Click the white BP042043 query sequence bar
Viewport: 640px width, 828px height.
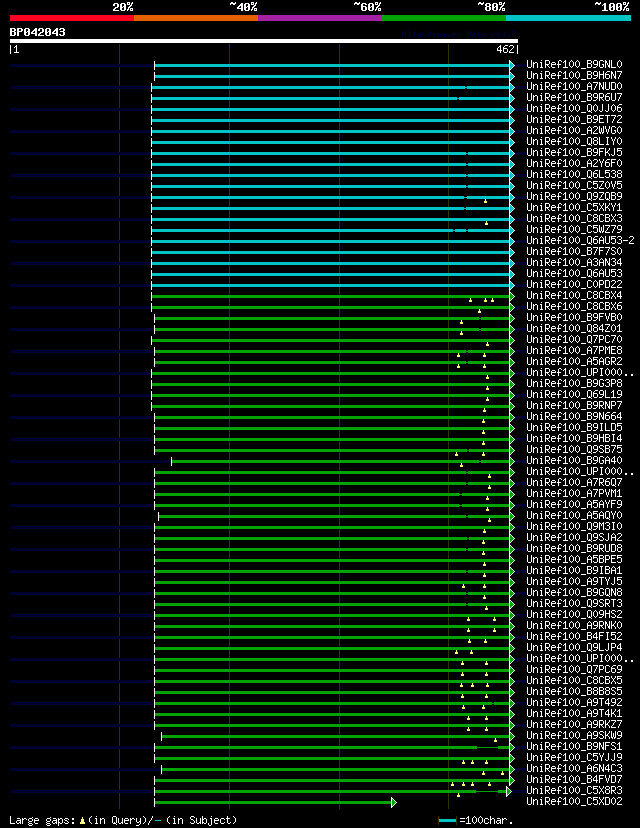tap(264, 41)
